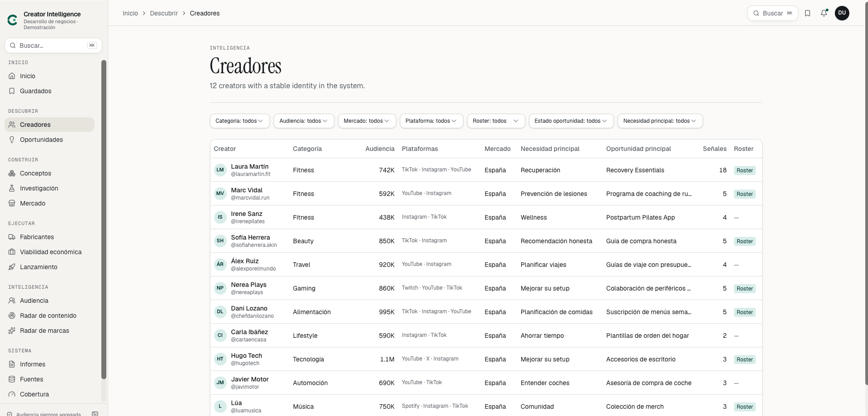This screenshot has width=868, height=416.
Task: Open Dani Lozano creator row
Action: coord(486,312)
